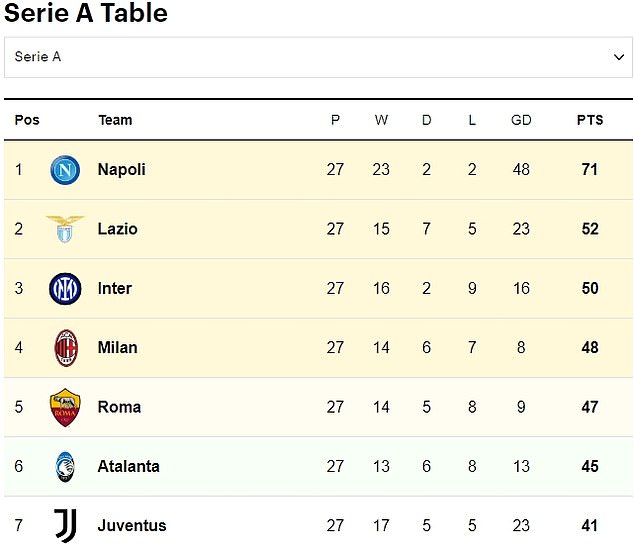634x552 pixels.
Task: Click the Lazio team name
Action: pyautogui.click(x=117, y=229)
